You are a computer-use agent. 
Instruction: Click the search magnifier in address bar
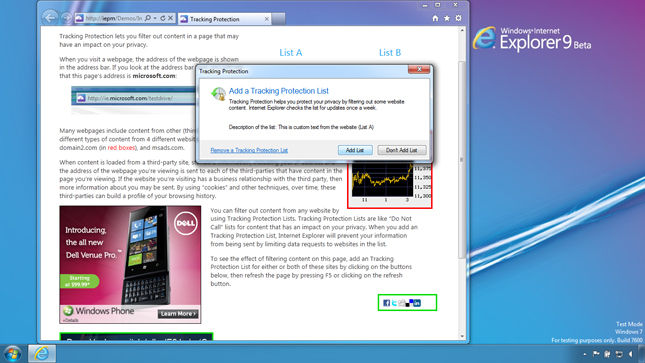point(148,18)
